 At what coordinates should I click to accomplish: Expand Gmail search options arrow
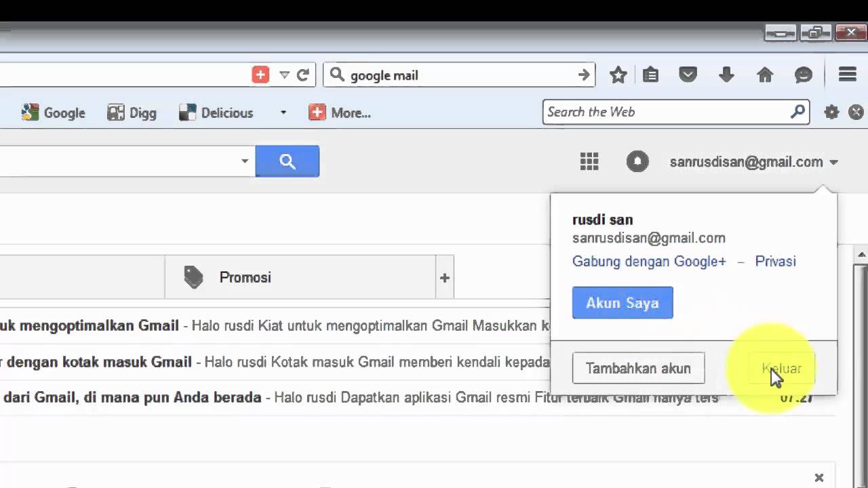pyautogui.click(x=245, y=161)
